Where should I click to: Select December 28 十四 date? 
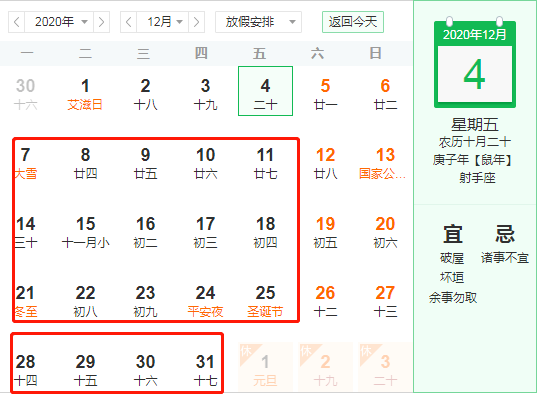[x=25, y=370]
